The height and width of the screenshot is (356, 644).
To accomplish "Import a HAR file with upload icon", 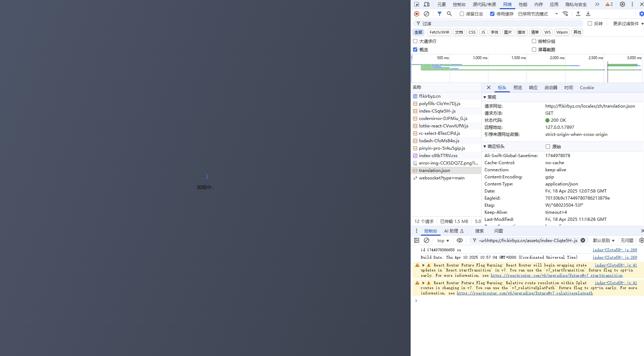I will [578, 14].
